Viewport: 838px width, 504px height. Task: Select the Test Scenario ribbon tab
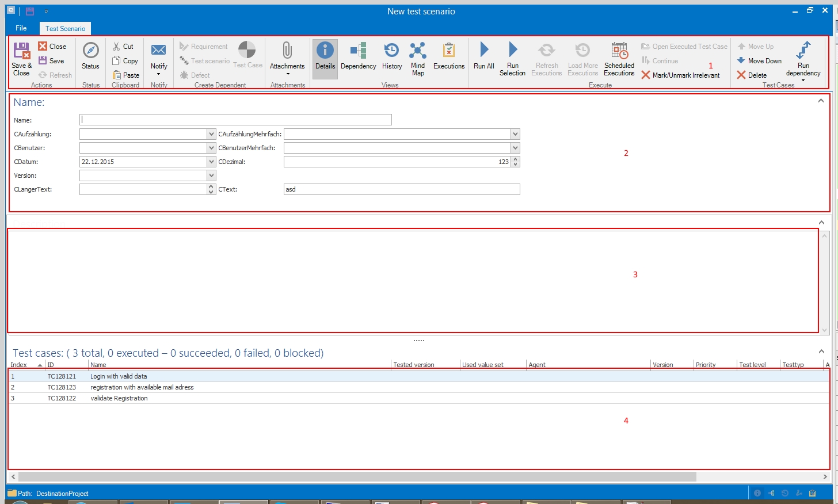tap(65, 28)
